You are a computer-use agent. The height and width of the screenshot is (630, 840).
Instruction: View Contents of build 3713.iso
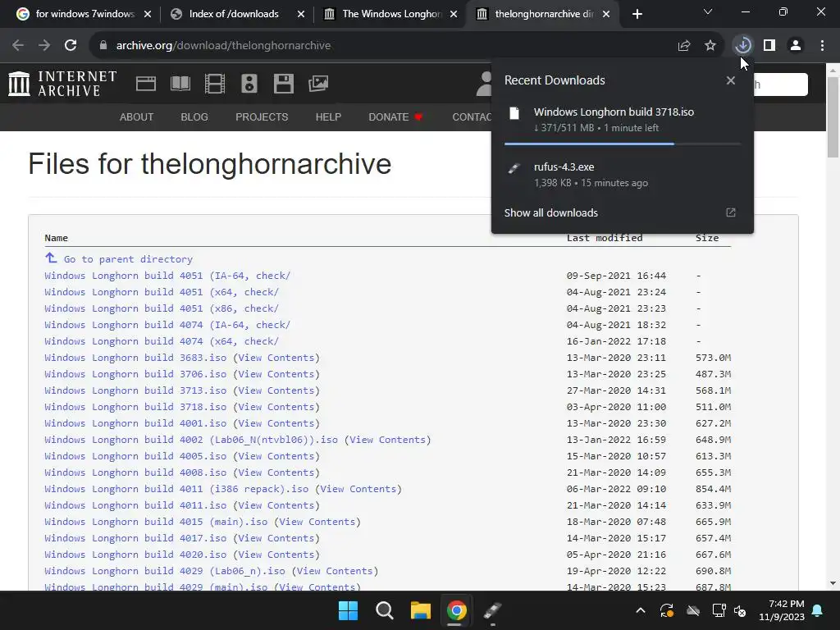click(276, 390)
